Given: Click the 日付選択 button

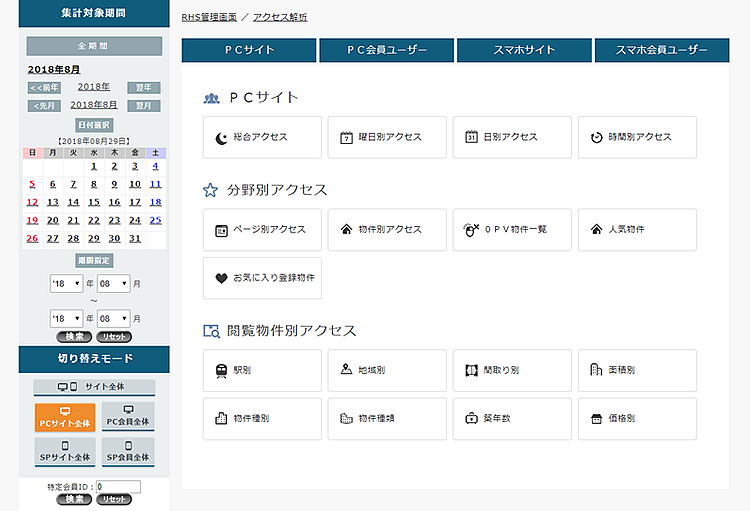Looking at the screenshot, I should click(x=94, y=125).
